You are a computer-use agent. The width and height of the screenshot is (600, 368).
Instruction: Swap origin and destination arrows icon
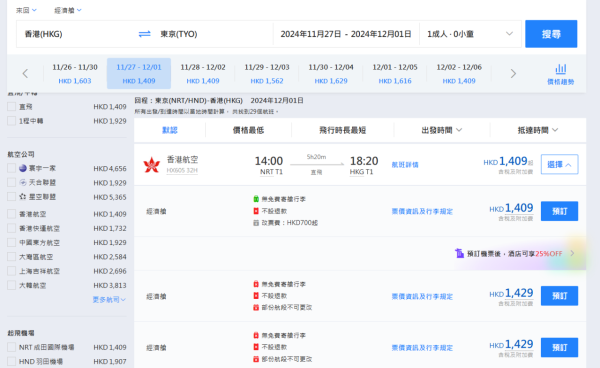click(144, 34)
